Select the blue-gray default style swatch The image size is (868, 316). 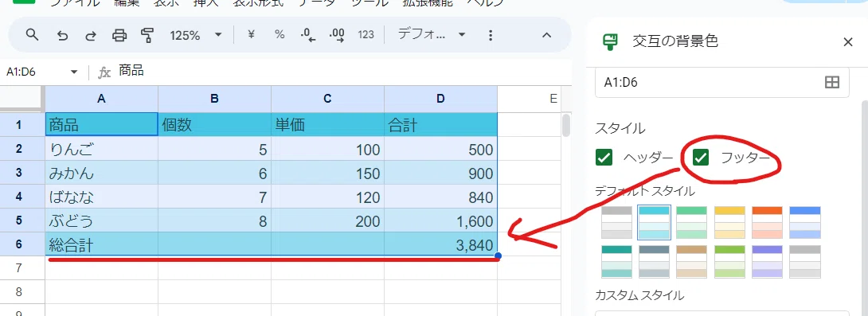(x=655, y=262)
